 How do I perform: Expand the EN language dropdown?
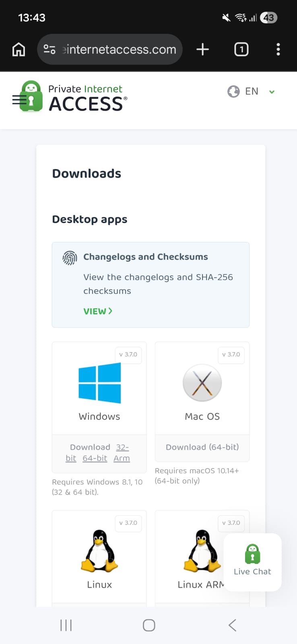272,92
